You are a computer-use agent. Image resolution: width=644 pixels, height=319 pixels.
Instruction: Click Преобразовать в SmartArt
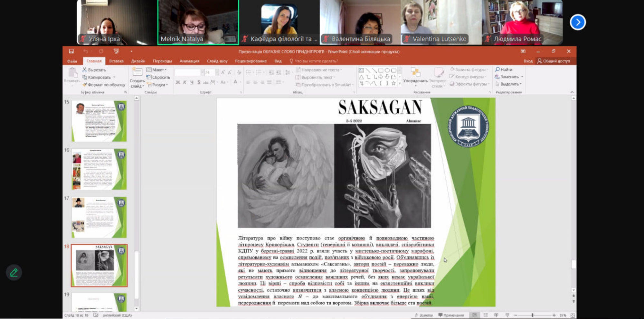coord(325,85)
